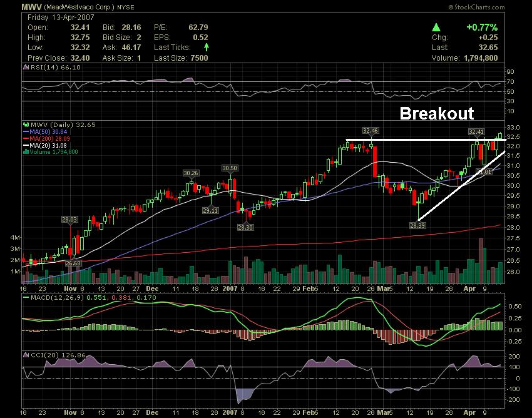This screenshot has height=418, width=532.
Task: Click the candlestick icon before MWV (Daily)
Action: (x=26, y=125)
